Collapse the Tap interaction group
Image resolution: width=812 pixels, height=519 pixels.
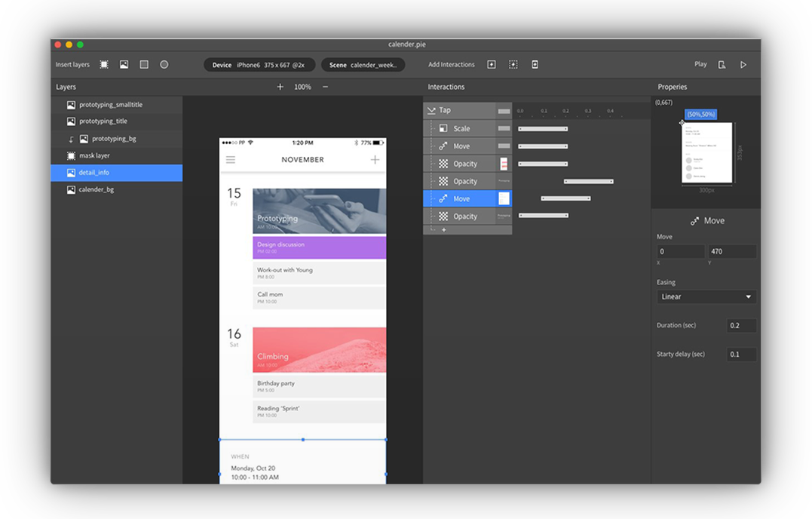tap(431, 110)
